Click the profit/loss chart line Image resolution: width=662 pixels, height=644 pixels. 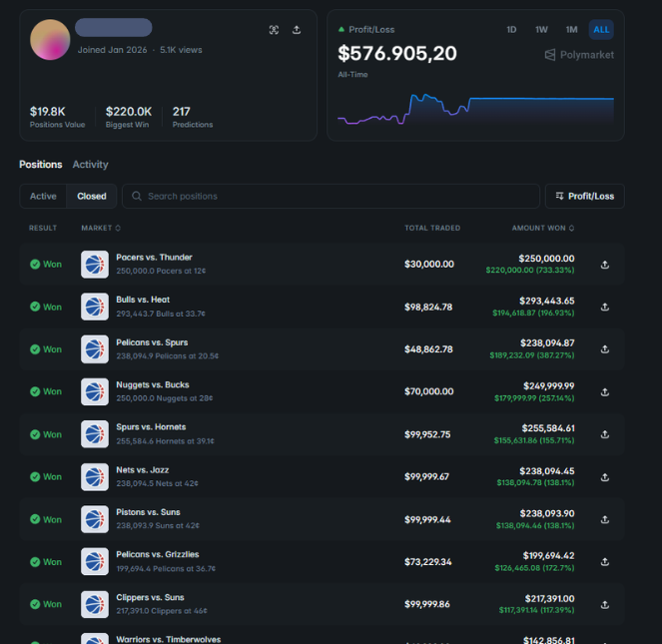[476, 109]
